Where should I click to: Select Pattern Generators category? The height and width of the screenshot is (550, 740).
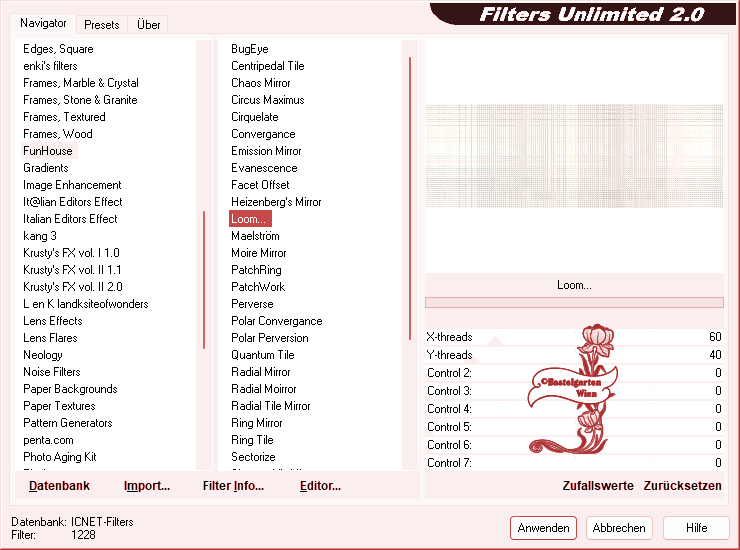point(67,423)
